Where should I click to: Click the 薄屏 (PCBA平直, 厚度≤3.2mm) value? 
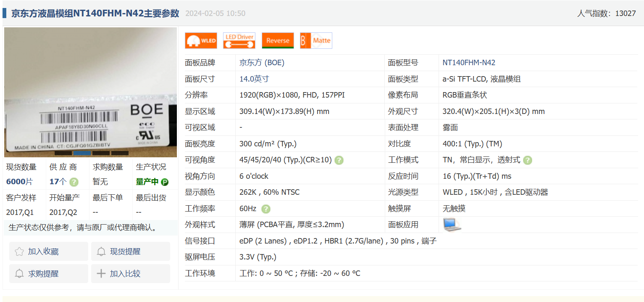click(292, 225)
